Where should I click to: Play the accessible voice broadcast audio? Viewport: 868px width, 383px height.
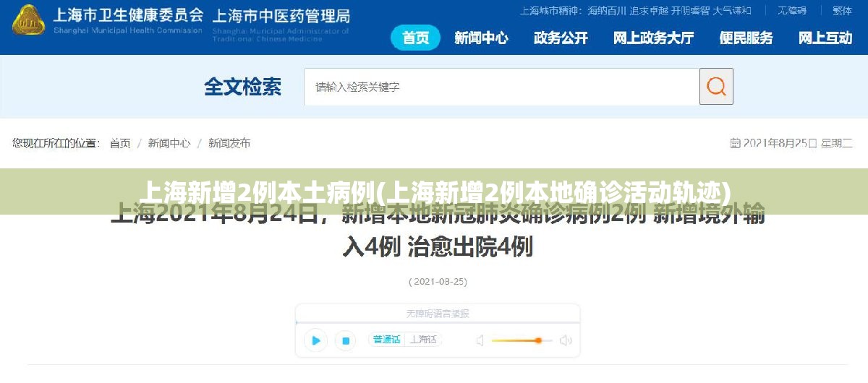(315, 340)
